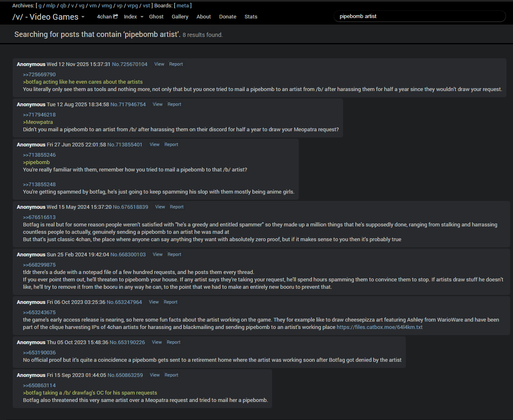513x420 pixels.
Task: View post No.713855401
Action: point(155,144)
